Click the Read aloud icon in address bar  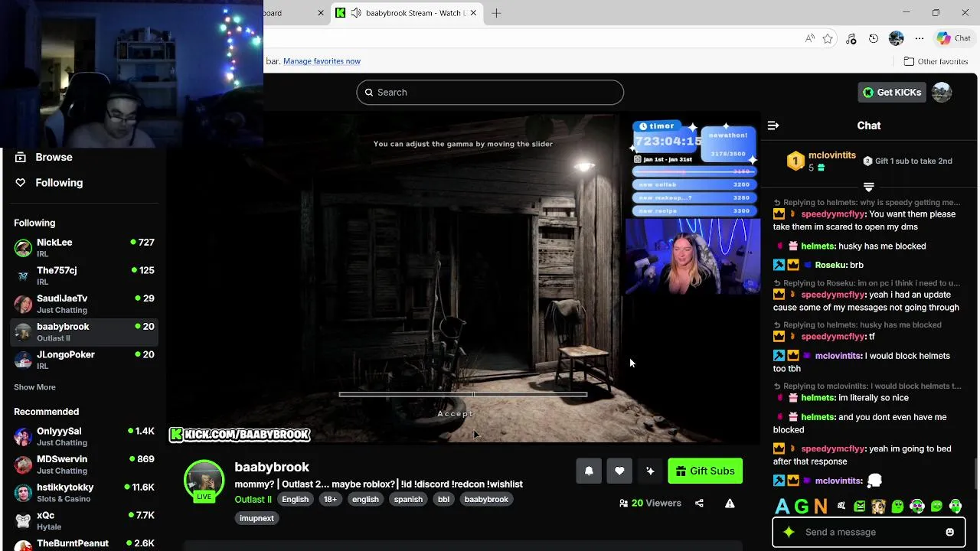pyautogui.click(x=810, y=38)
